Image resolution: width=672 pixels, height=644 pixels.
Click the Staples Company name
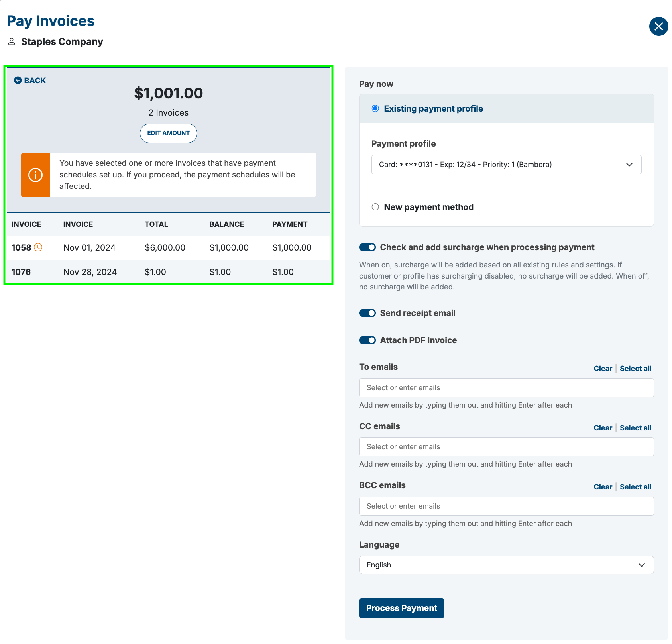pos(62,42)
